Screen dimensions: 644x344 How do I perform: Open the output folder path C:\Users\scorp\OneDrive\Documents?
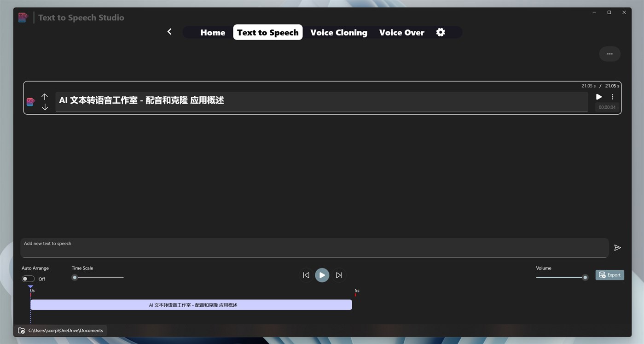click(65, 330)
